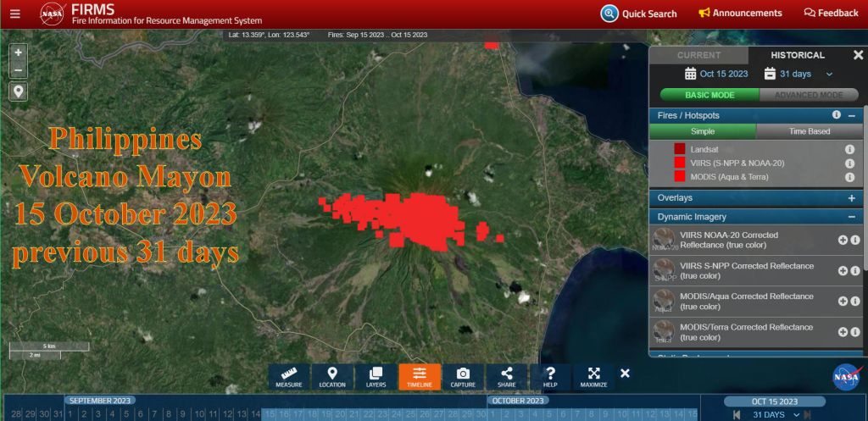Screen dimensions: 868x421
Task: Select the Time Based fires tab
Action: 810,131
